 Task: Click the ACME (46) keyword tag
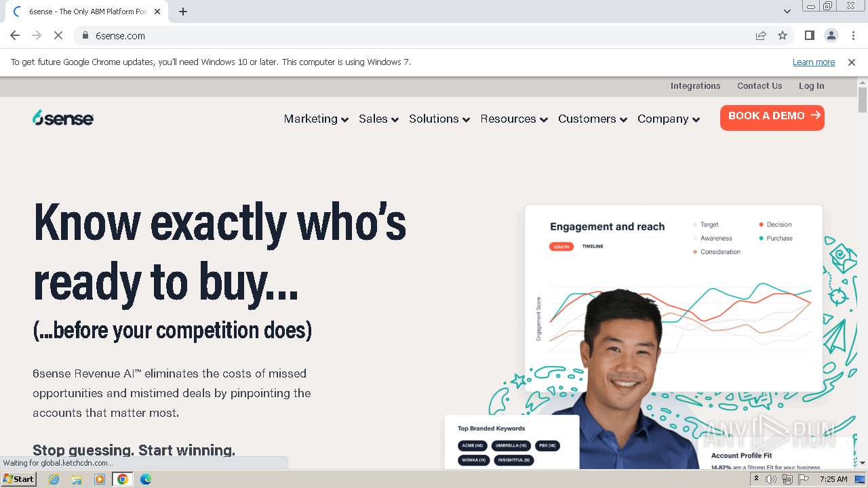tap(473, 445)
